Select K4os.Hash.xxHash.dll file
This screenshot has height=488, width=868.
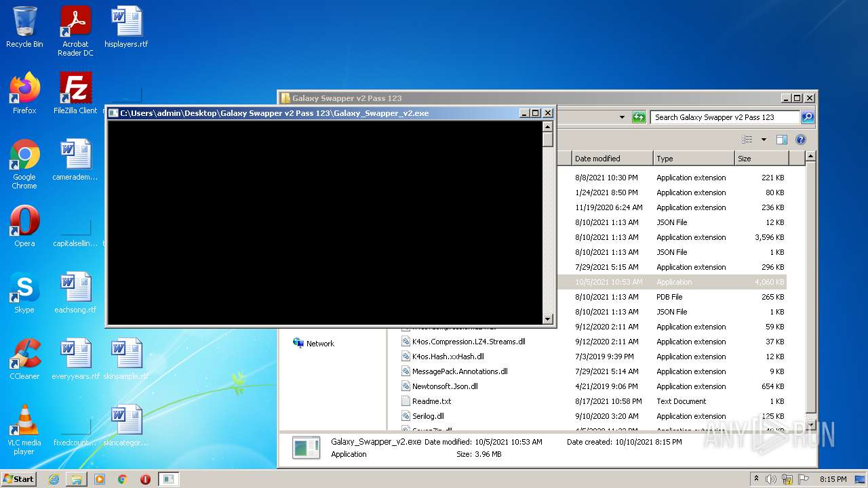[x=442, y=357]
